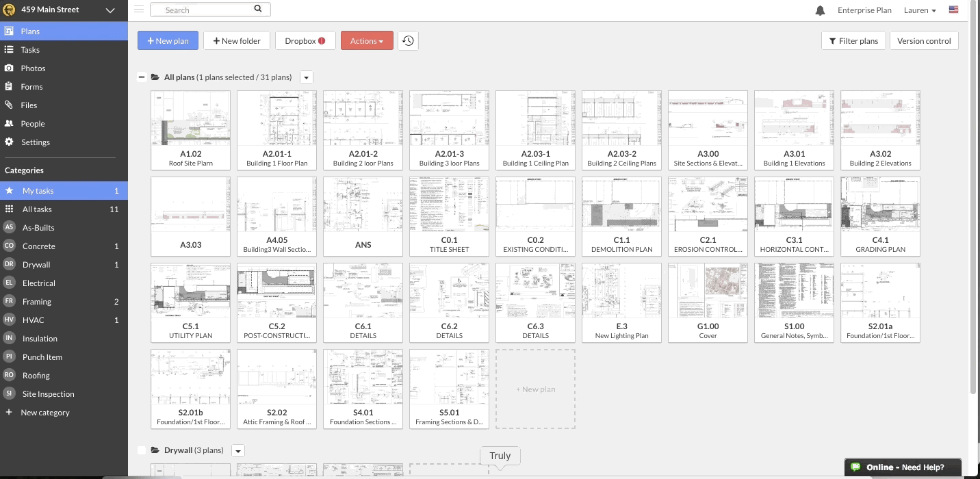Image resolution: width=980 pixels, height=479 pixels.
Task: Open the As-Built category AS badge
Action: click(x=9, y=227)
